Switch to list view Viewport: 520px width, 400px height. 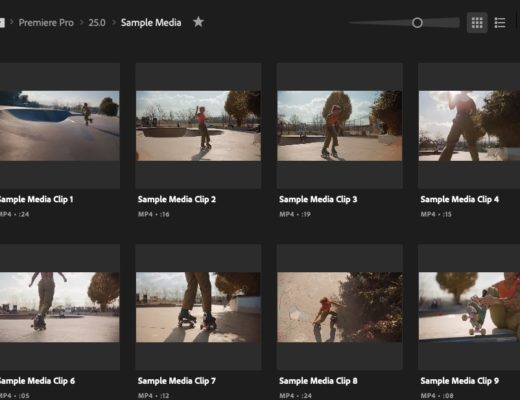(500, 23)
